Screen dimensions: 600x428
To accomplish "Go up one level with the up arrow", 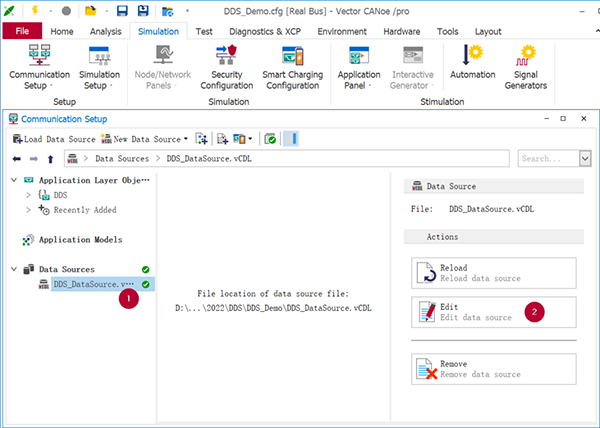I will [x=50, y=159].
